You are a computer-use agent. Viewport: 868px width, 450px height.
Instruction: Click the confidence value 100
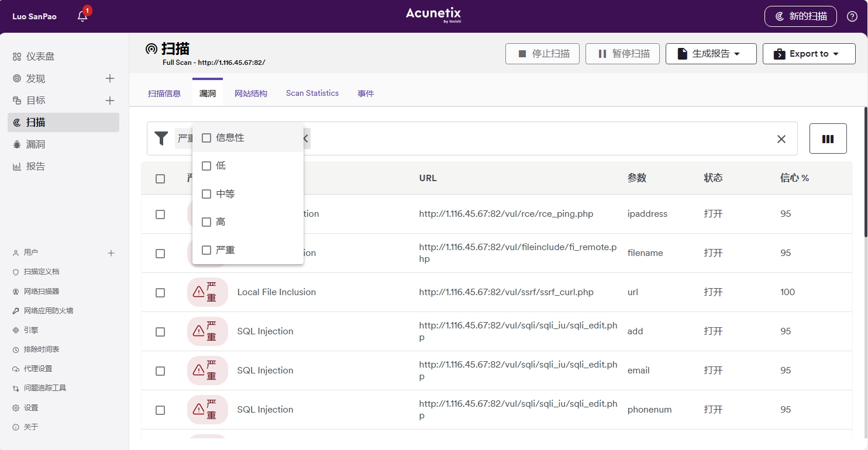[x=788, y=292]
